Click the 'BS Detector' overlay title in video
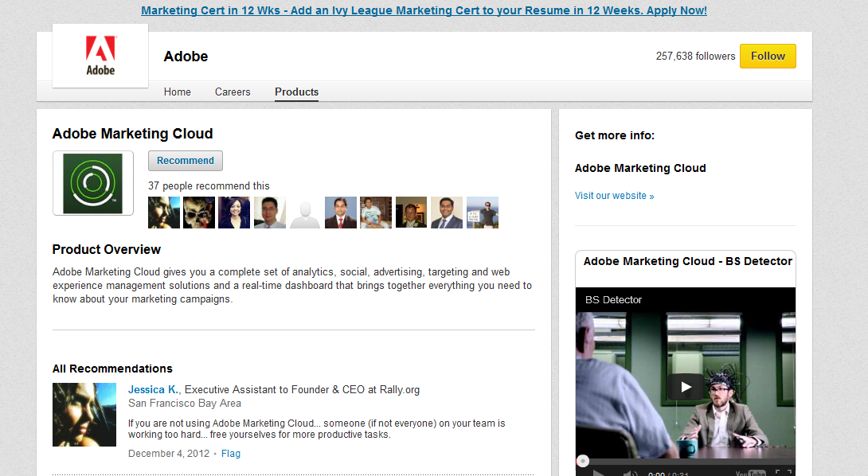The height and width of the screenshot is (476, 868). [613, 300]
